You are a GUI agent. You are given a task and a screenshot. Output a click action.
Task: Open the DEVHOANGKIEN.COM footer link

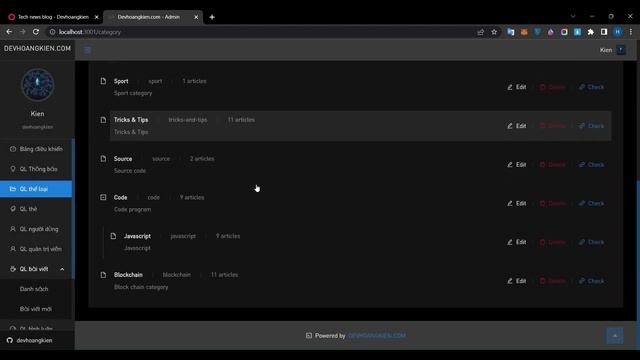(377, 336)
